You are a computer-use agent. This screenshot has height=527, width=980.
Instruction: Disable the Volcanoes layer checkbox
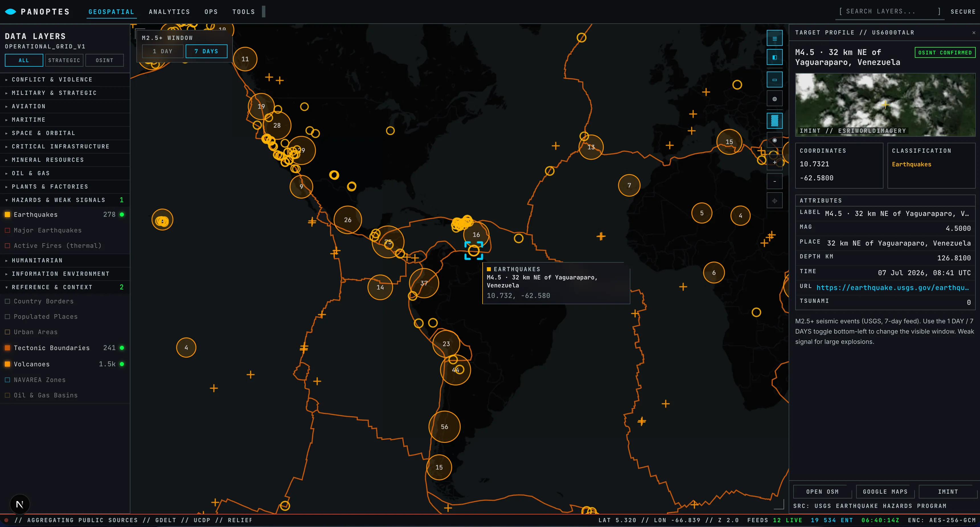[x=7, y=364]
